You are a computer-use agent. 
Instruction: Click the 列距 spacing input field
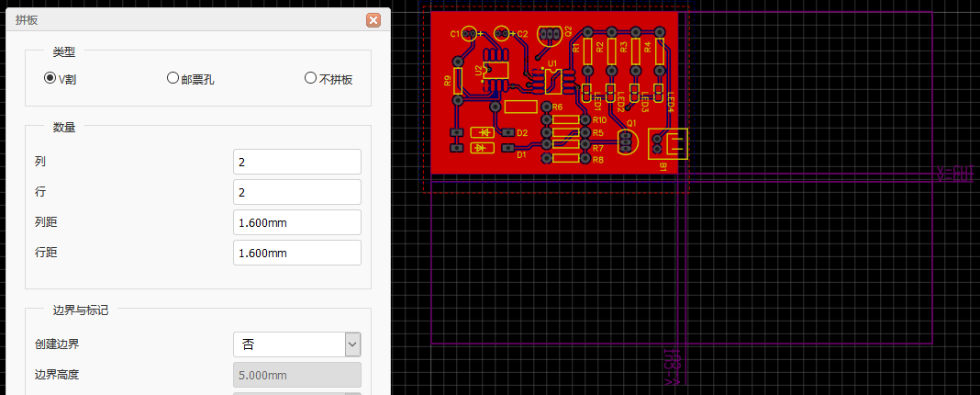point(297,222)
